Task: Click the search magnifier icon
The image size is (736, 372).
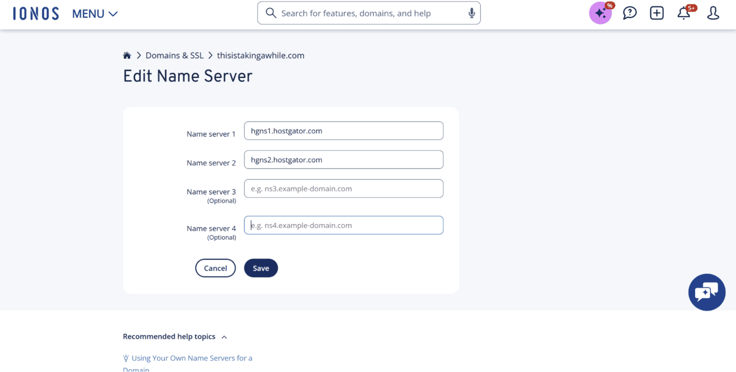Action: [271, 13]
